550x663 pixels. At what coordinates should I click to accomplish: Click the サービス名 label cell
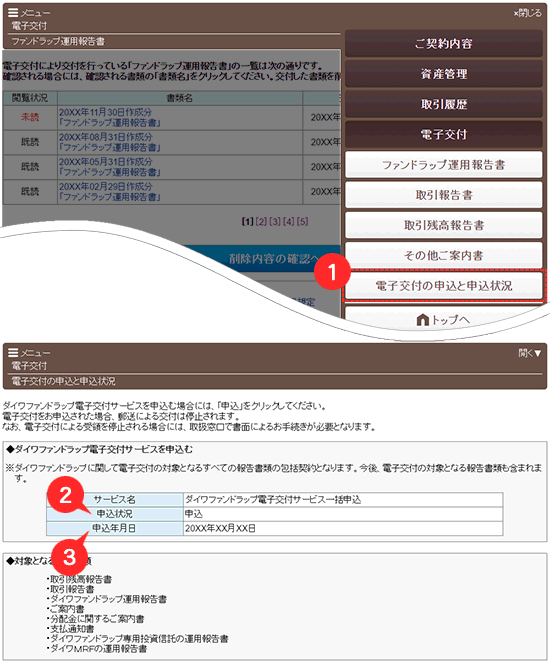(x=115, y=499)
